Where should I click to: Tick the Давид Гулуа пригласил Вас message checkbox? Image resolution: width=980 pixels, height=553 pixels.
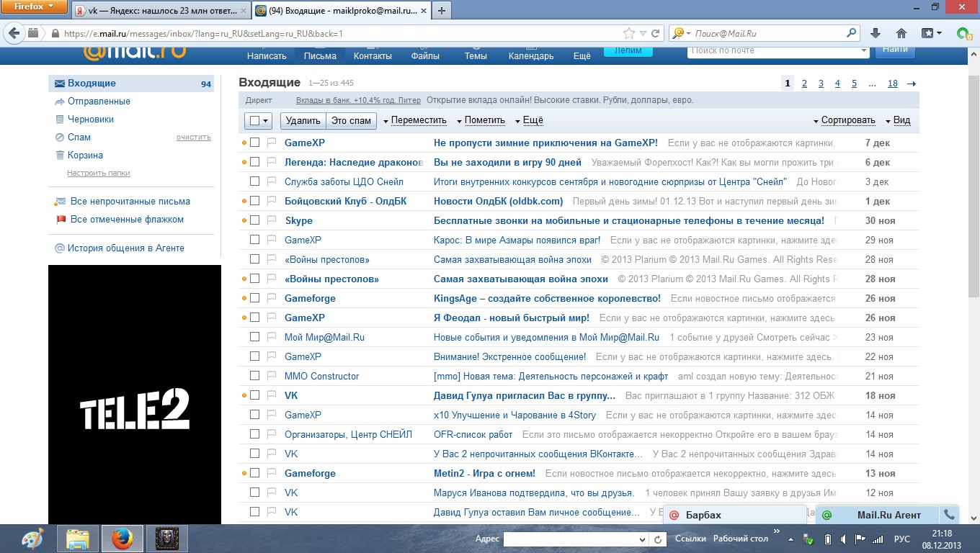[254, 395]
